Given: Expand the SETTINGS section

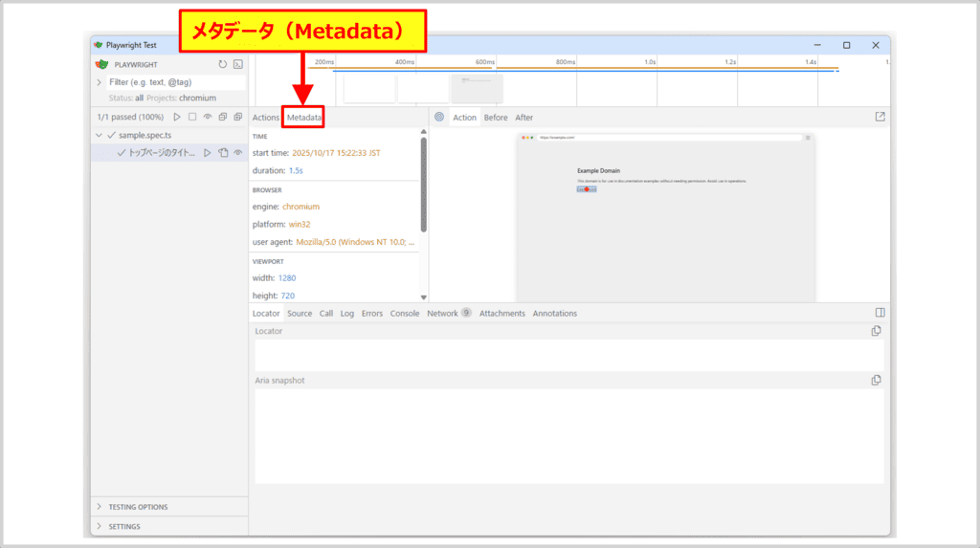Looking at the screenshot, I should coord(123,526).
